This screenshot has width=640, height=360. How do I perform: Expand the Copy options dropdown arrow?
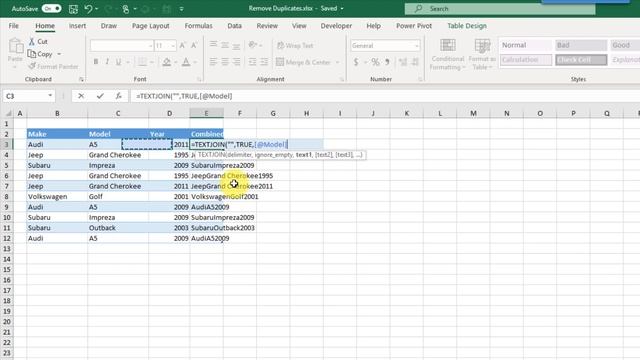click(59, 54)
